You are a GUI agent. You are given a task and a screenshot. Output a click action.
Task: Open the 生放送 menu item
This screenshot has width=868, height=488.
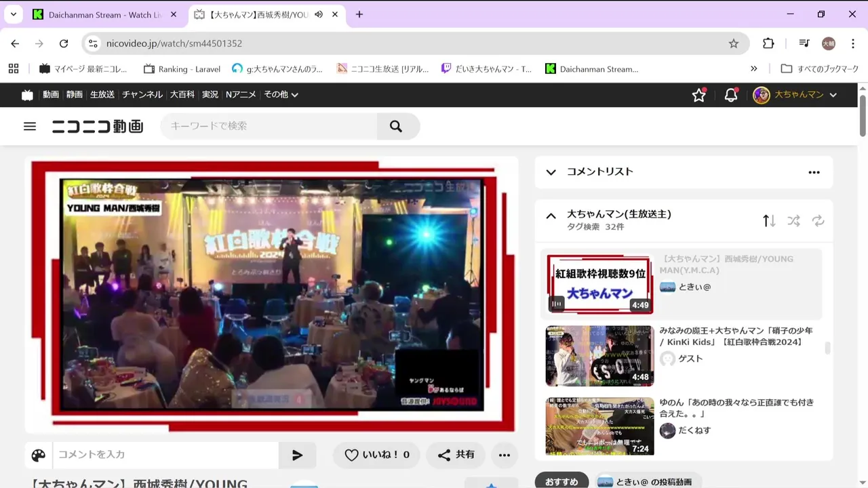[x=102, y=95]
